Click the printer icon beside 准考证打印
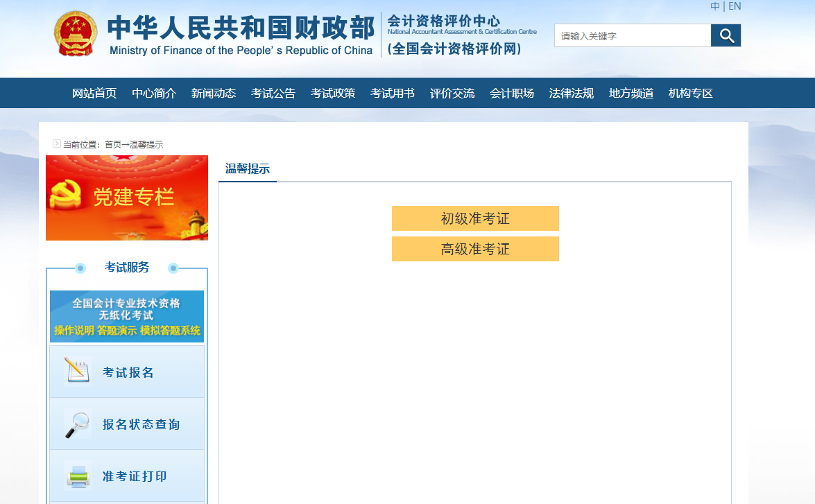The image size is (815, 504). (77, 476)
